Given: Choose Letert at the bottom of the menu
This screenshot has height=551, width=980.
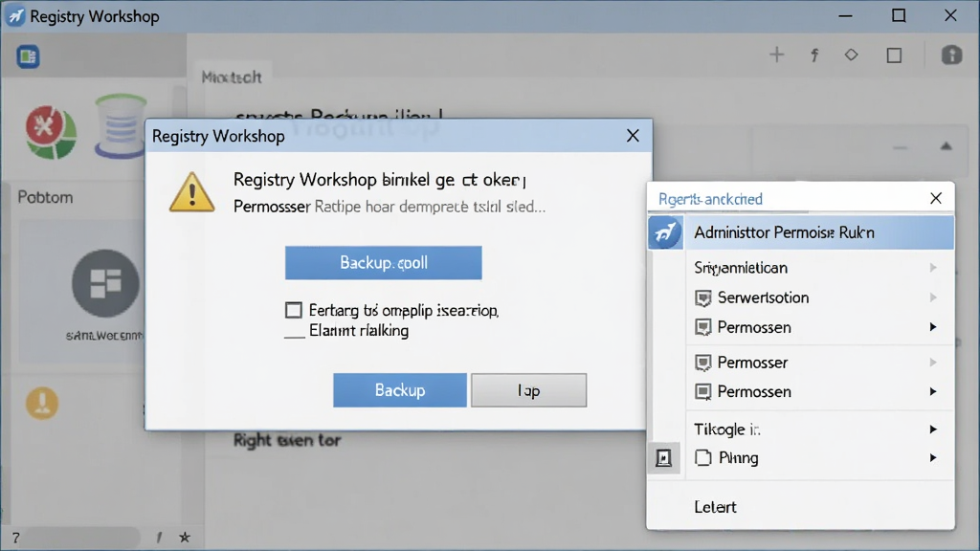Looking at the screenshot, I should click(x=715, y=507).
